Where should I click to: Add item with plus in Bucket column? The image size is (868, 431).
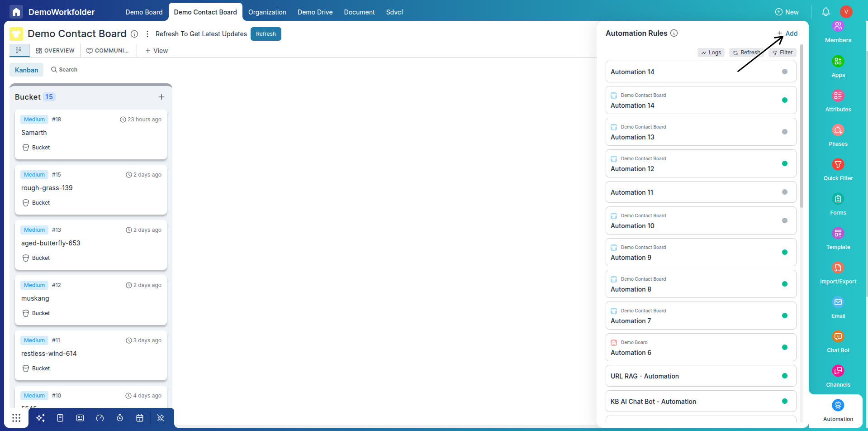pos(161,97)
